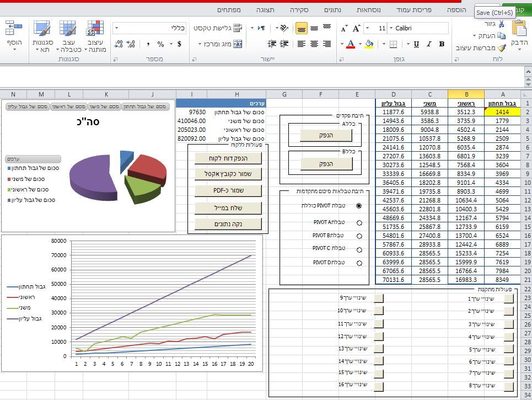Open the font size 11 dropdown

[367, 28]
